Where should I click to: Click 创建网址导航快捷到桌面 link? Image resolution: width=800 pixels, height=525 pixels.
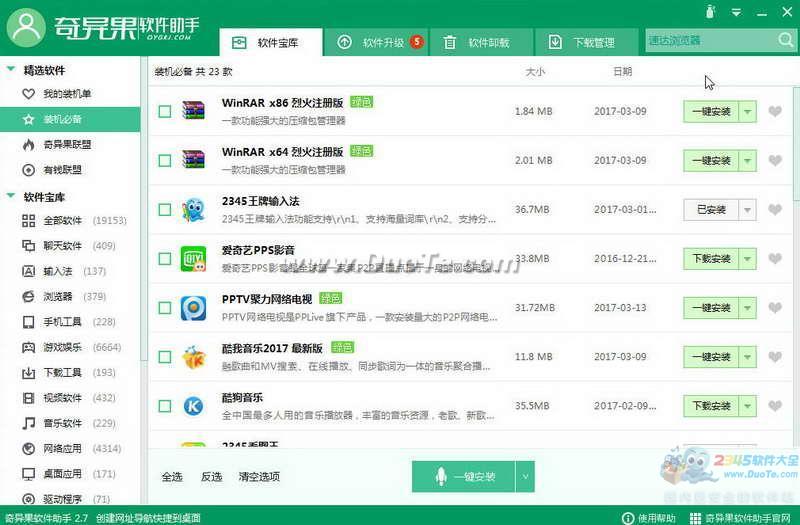(148, 518)
